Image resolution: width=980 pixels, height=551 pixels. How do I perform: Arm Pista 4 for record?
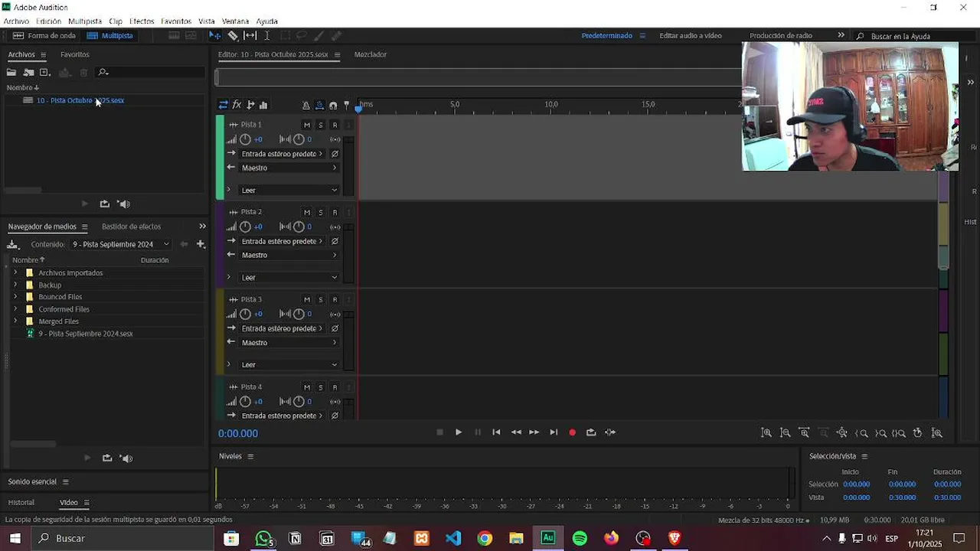coord(335,387)
